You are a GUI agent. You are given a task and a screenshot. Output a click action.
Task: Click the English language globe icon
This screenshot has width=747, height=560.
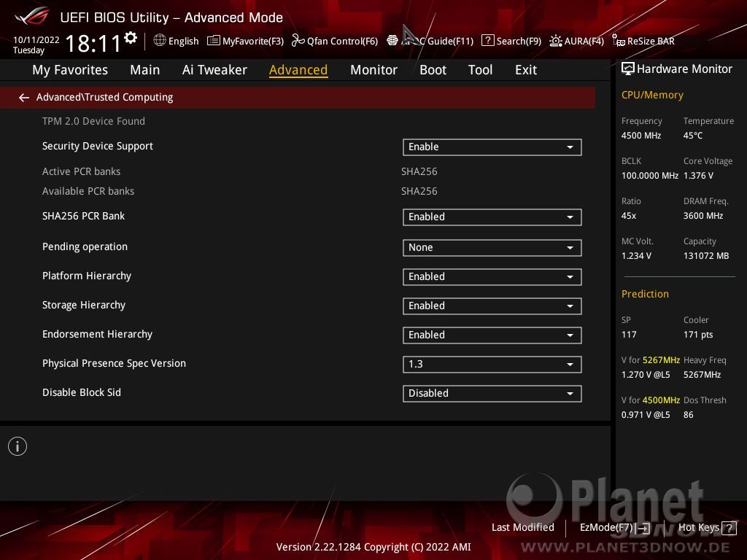click(x=160, y=41)
